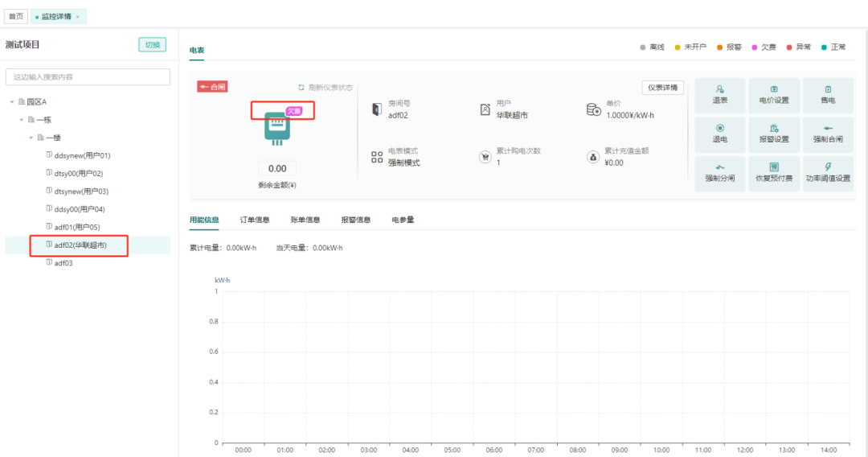The width and height of the screenshot is (868, 457).
Task: Click the meter icon beside ddsynew(用户01)
Action: (x=49, y=155)
